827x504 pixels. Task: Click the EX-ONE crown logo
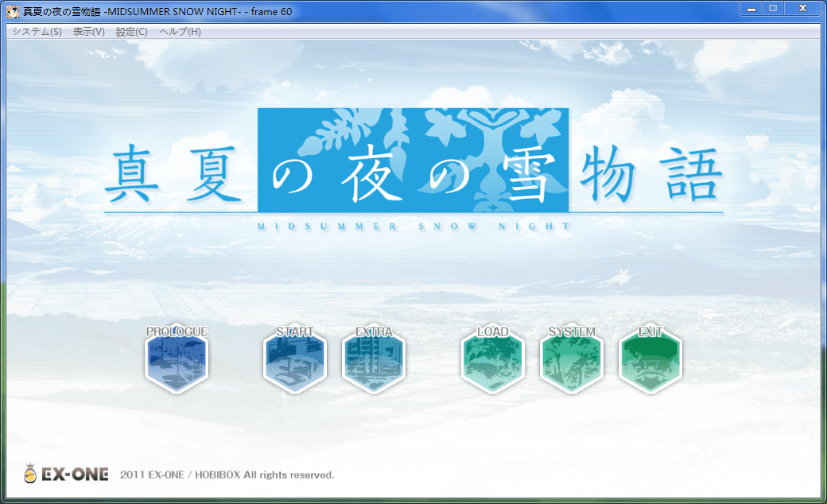click(31, 474)
